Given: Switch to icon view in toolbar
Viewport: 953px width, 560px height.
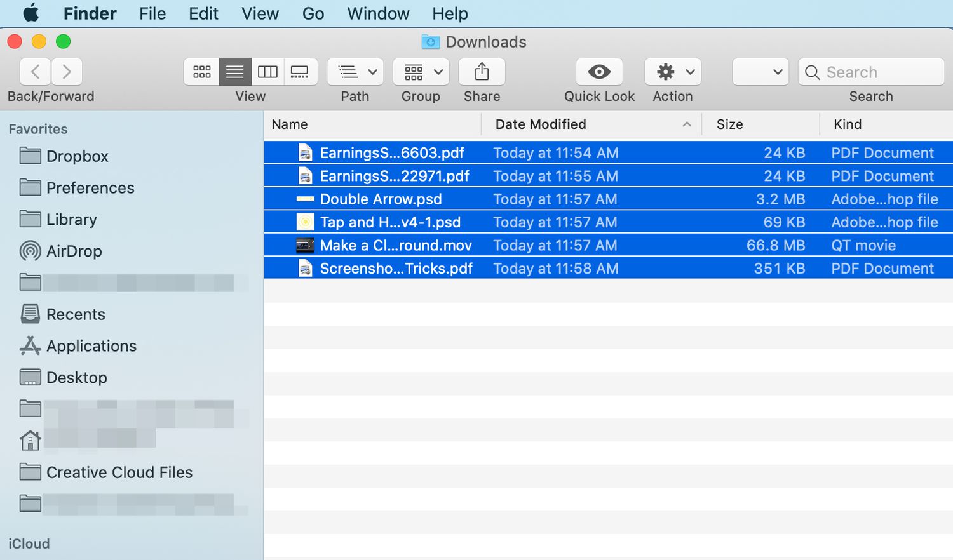Looking at the screenshot, I should [x=202, y=72].
